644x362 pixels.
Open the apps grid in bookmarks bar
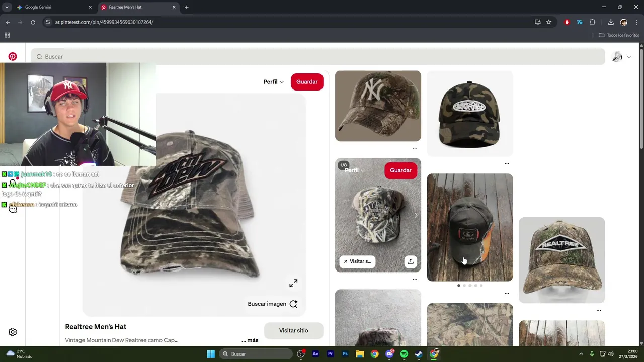coord(7,35)
